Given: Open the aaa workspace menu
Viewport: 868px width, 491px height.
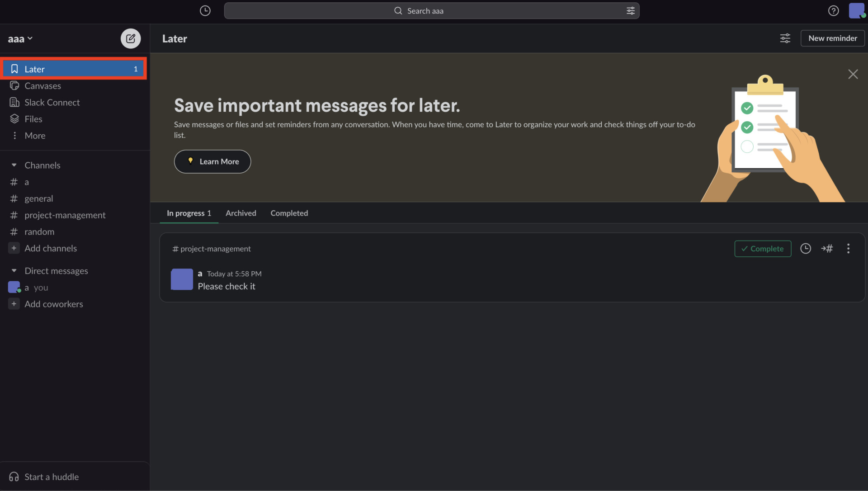Looking at the screenshot, I should point(20,38).
